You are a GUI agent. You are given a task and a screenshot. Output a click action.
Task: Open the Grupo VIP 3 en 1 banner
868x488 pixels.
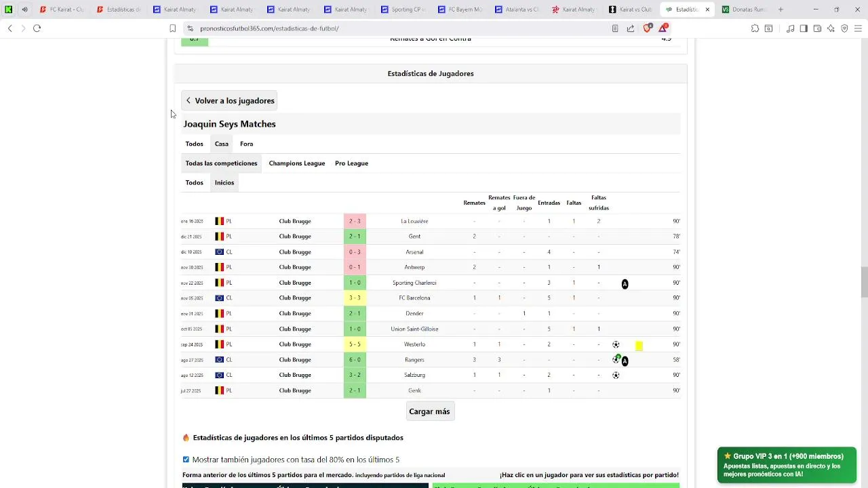787,465
